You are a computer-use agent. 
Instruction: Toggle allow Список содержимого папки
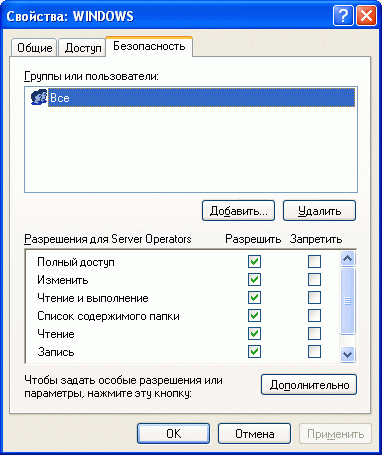click(x=254, y=316)
